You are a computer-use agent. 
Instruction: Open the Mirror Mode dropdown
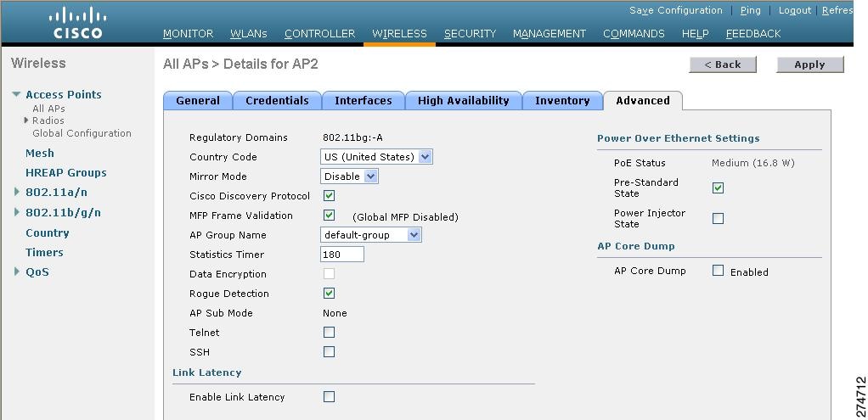pos(349,176)
